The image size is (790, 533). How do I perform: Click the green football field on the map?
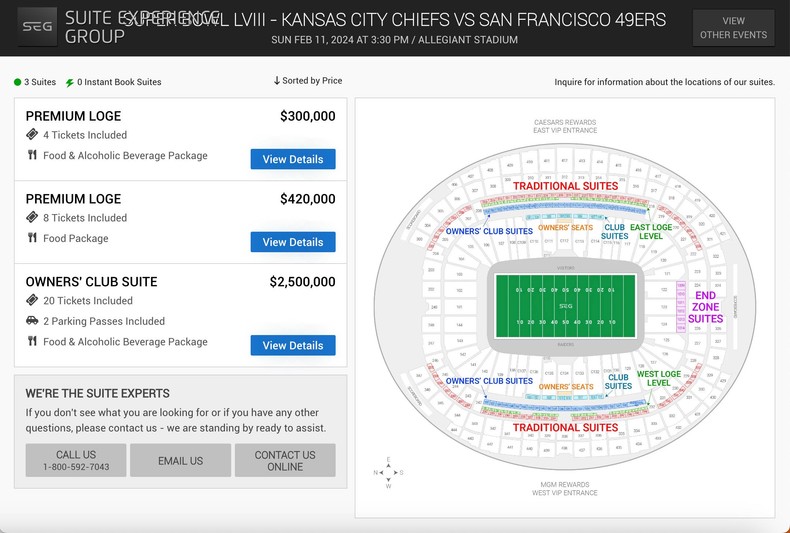pyautogui.click(x=566, y=305)
